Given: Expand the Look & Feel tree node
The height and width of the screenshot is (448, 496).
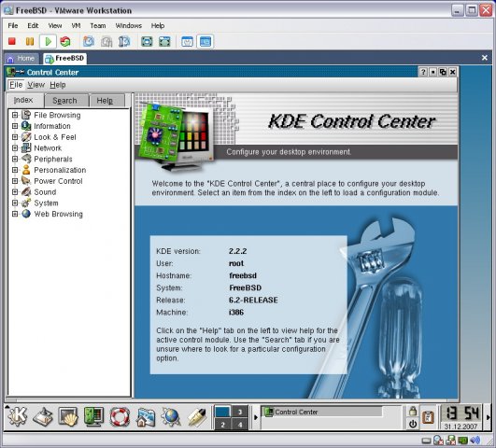Looking at the screenshot, I should [x=15, y=137].
